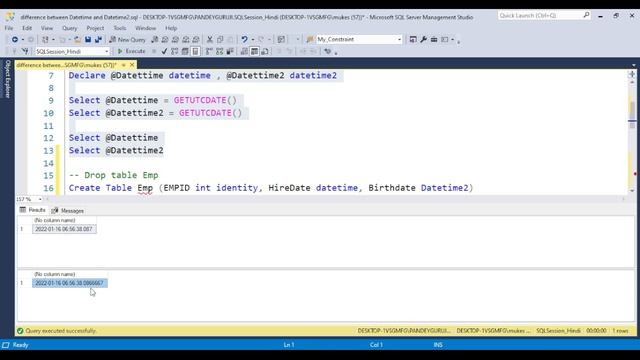Click the Open File folder icon
The image size is (640, 360).
[x=77, y=40]
